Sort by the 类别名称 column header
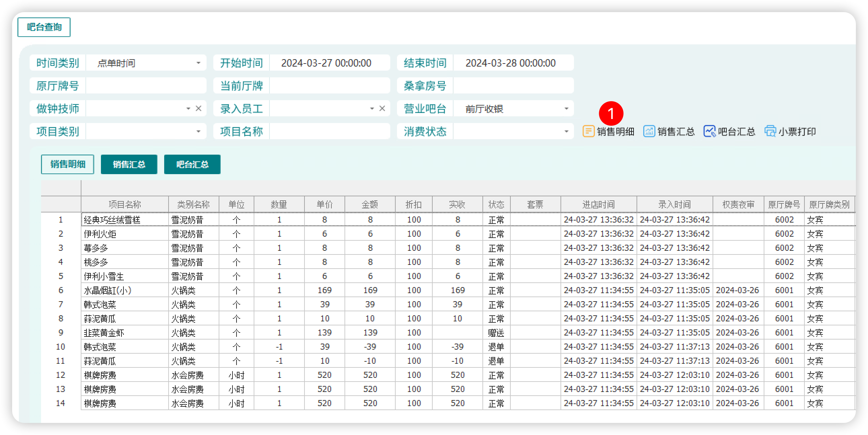Image resolution: width=868 pixels, height=435 pixels. (x=194, y=204)
